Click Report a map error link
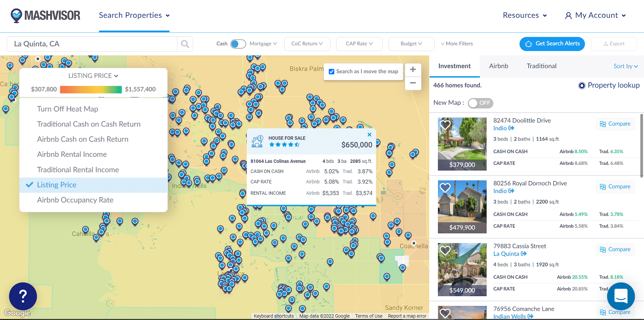The width and height of the screenshot is (644, 320). click(407, 316)
